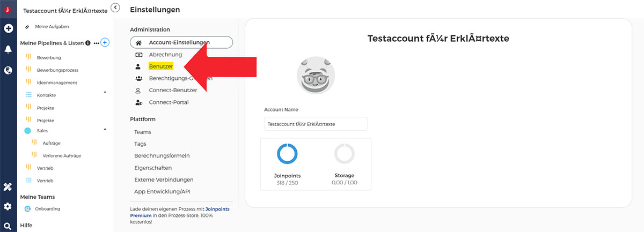Go to Teams under Plattform

143,132
